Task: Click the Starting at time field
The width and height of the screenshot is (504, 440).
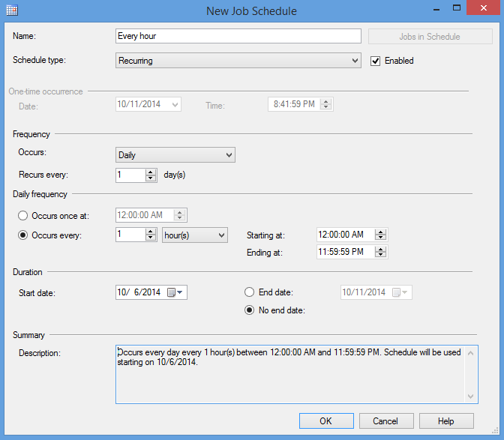Action: click(x=343, y=235)
